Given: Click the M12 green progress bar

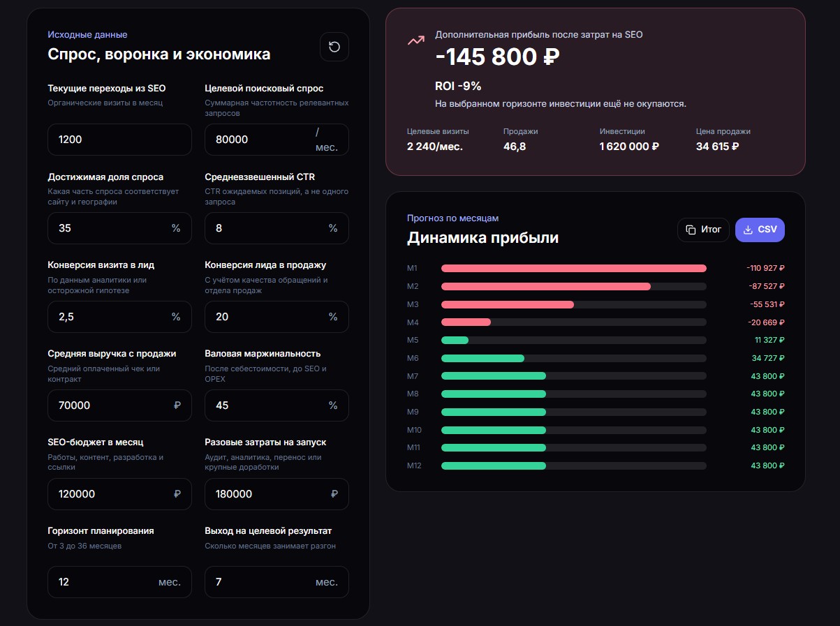Looking at the screenshot, I should 494,465.
